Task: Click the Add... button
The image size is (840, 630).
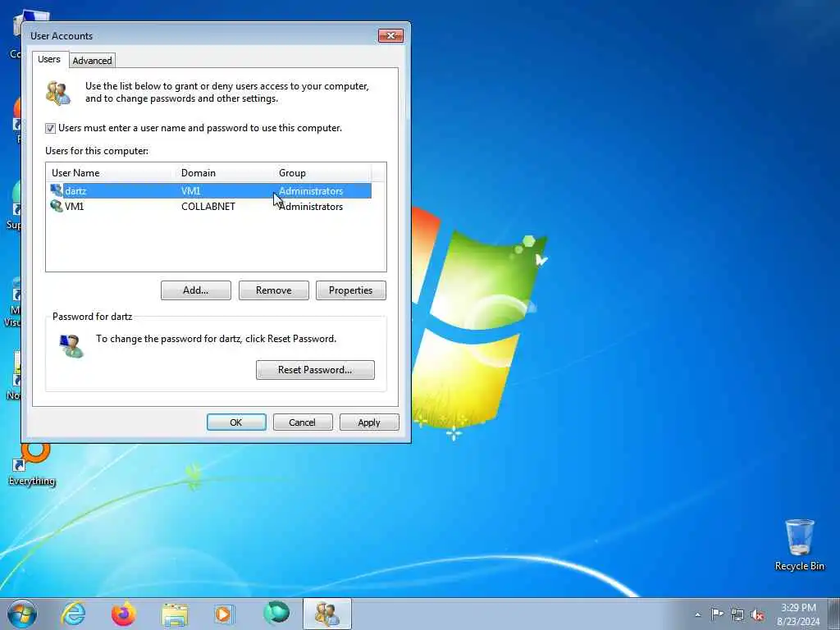Action: (x=195, y=290)
